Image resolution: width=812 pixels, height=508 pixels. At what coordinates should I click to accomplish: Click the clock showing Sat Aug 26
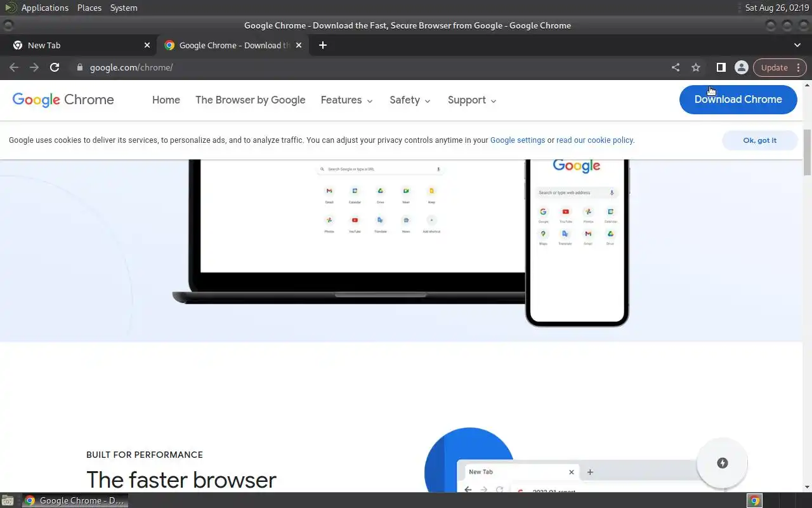(777, 8)
